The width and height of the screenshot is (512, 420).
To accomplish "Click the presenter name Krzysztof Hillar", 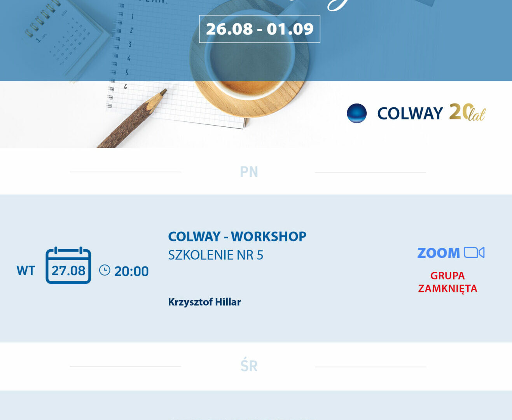I will pos(204,302).
